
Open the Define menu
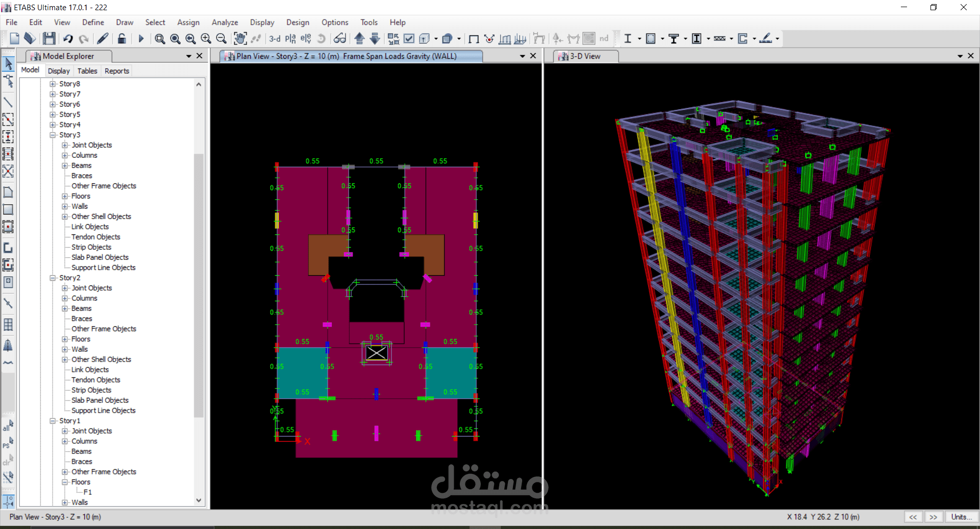93,22
